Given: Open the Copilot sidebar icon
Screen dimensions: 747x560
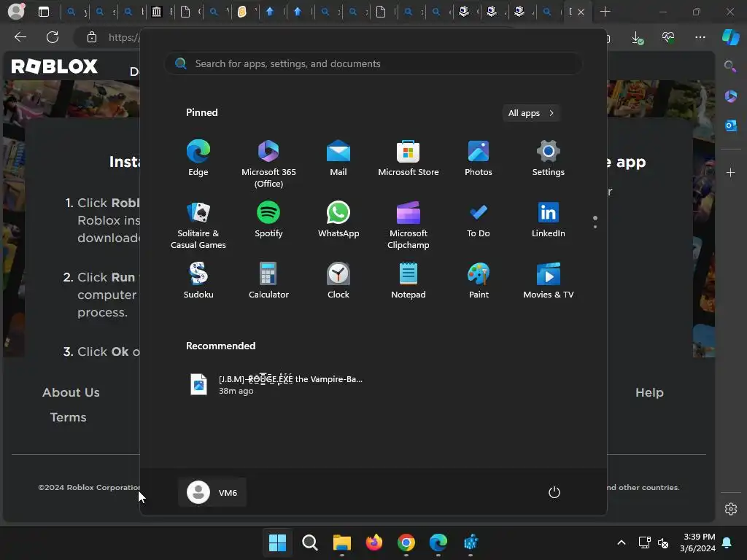Looking at the screenshot, I should (730, 37).
